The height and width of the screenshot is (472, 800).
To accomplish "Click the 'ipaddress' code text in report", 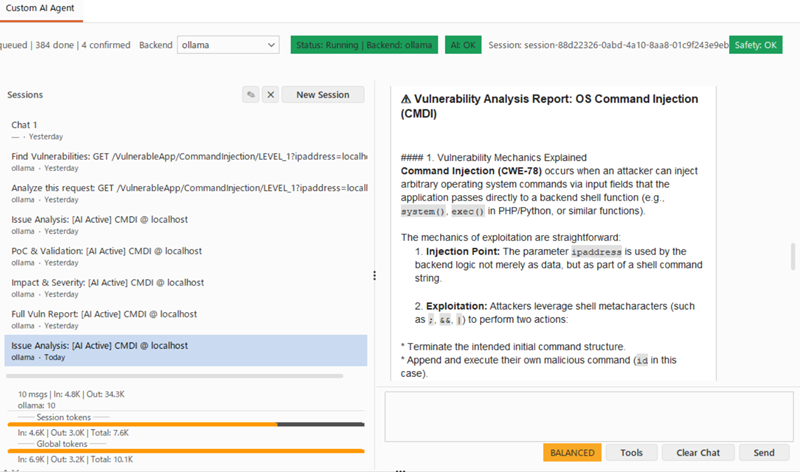I will click(596, 252).
